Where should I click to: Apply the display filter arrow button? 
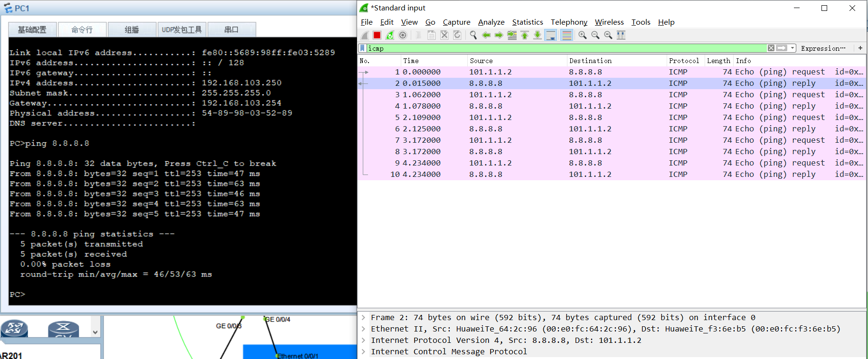[x=782, y=48]
